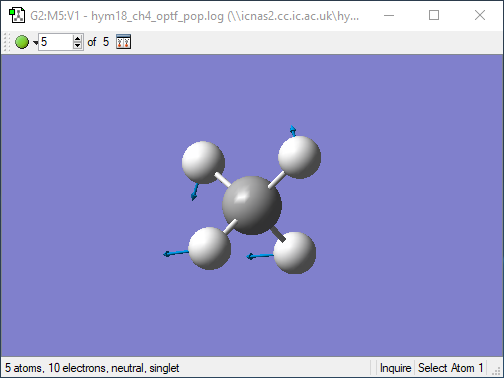Select the upper-left hydrogen atom
The image size is (504, 378).
(x=203, y=162)
